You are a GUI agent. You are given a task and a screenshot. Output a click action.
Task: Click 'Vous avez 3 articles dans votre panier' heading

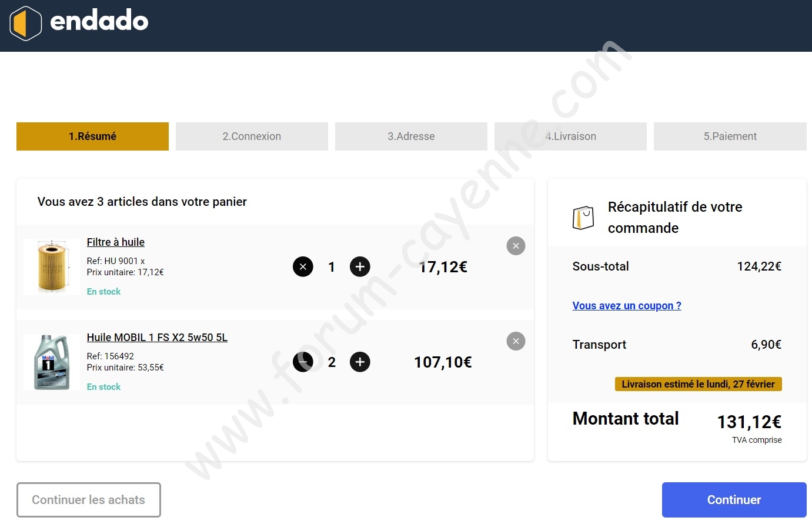(142, 202)
